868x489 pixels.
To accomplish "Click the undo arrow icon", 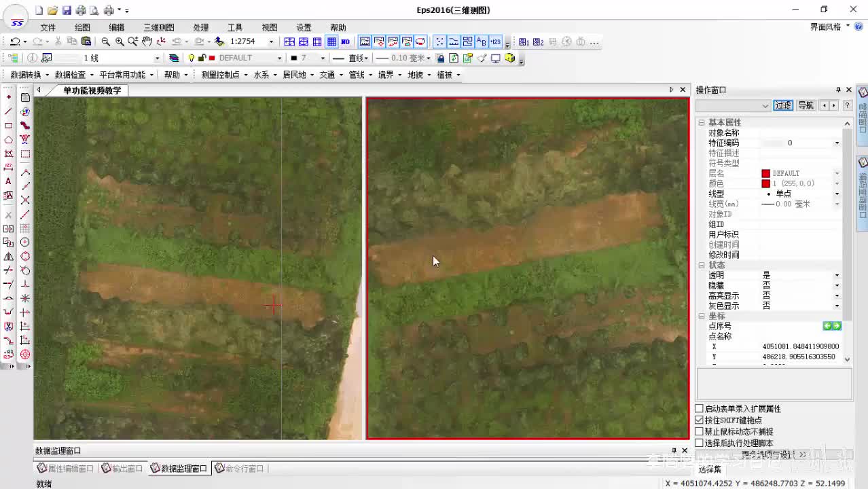I will tap(14, 41).
